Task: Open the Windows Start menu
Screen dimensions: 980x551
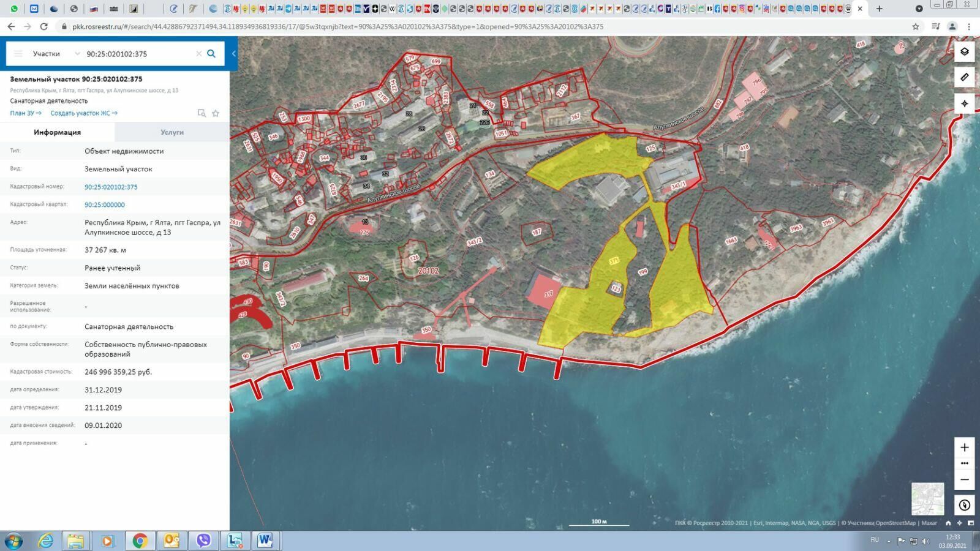Action: pos(12,541)
